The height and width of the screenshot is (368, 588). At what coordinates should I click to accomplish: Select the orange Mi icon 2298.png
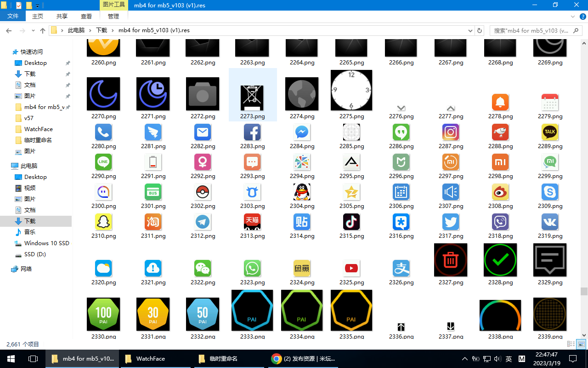click(500, 162)
